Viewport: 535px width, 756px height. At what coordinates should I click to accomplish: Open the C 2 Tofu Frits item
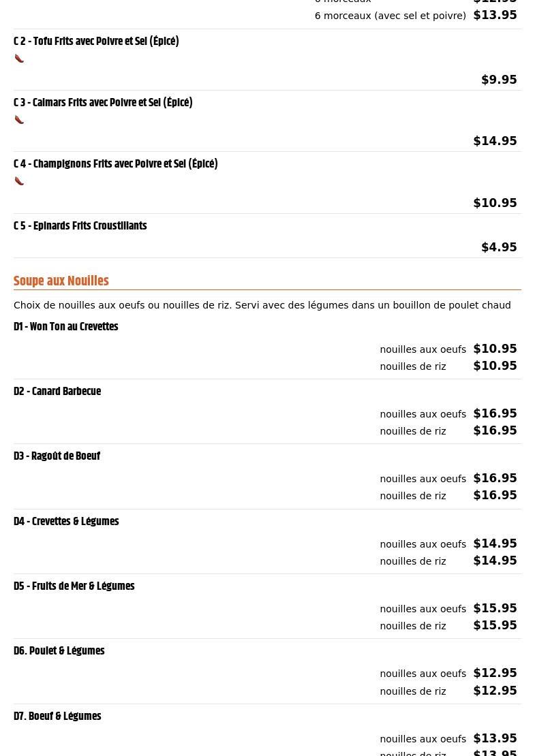point(96,42)
